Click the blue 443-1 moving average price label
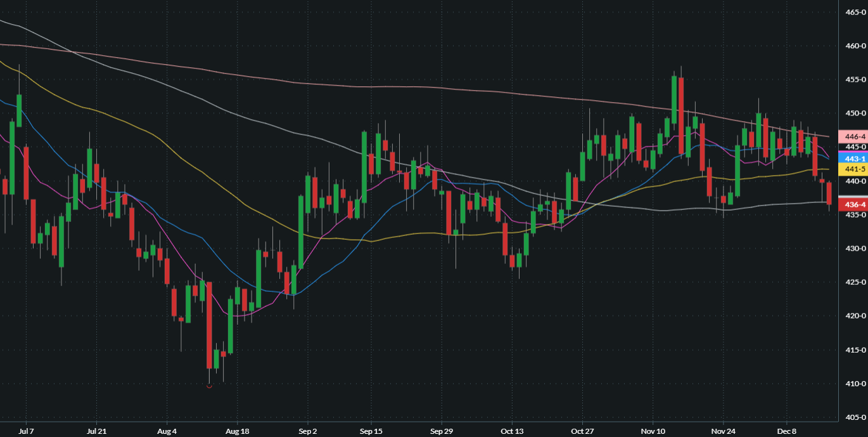 852,158
